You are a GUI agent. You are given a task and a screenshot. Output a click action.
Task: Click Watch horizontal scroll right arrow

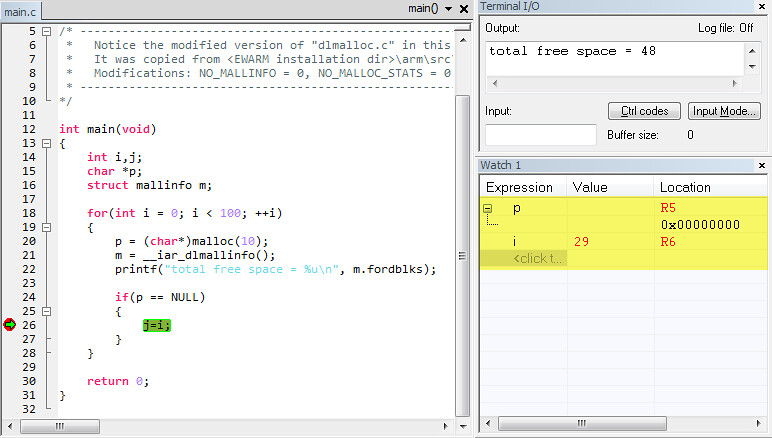click(758, 423)
